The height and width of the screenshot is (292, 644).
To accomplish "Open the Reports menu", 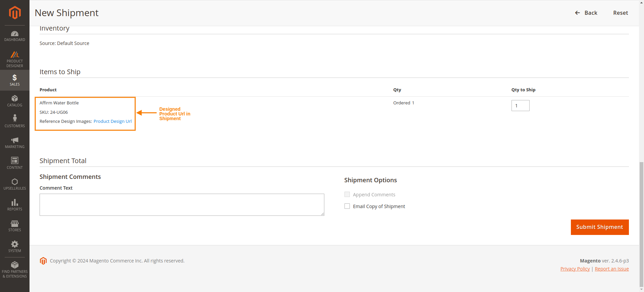I will pos(15,205).
